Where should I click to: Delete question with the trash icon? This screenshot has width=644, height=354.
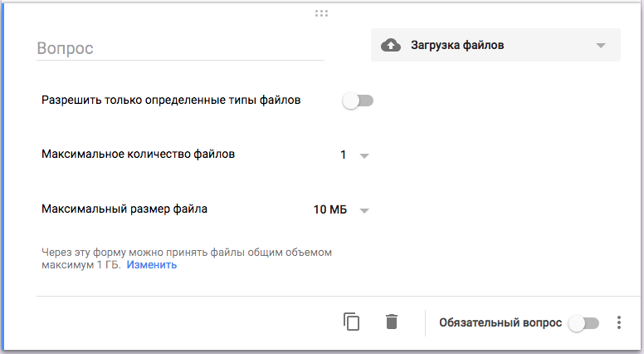click(x=392, y=322)
